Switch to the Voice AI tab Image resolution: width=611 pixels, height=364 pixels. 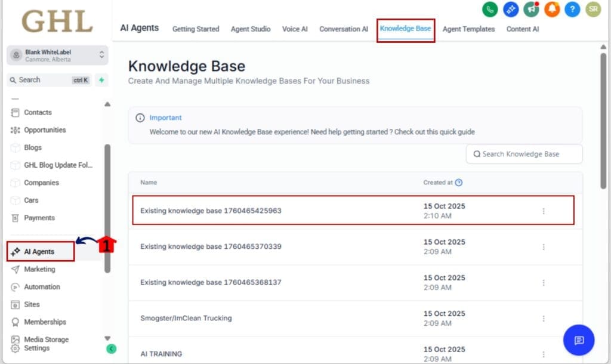(295, 29)
